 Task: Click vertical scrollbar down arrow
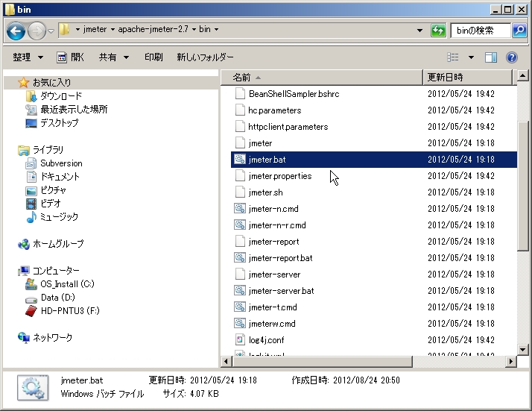coord(522,349)
